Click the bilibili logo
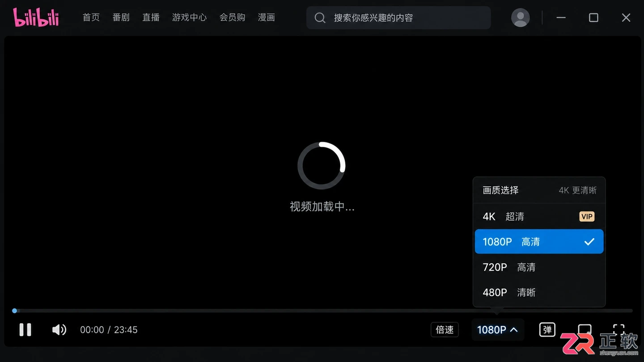 [36, 17]
